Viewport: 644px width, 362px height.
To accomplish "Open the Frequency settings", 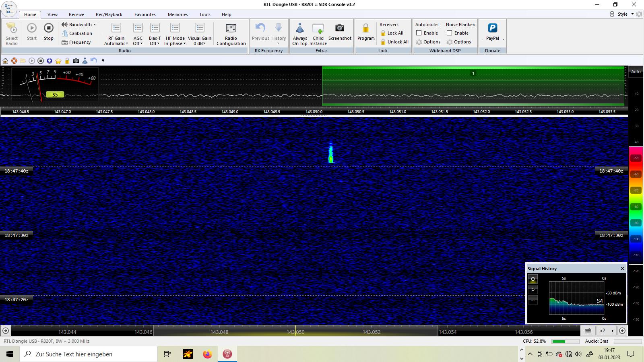I will pyautogui.click(x=76, y=42).
